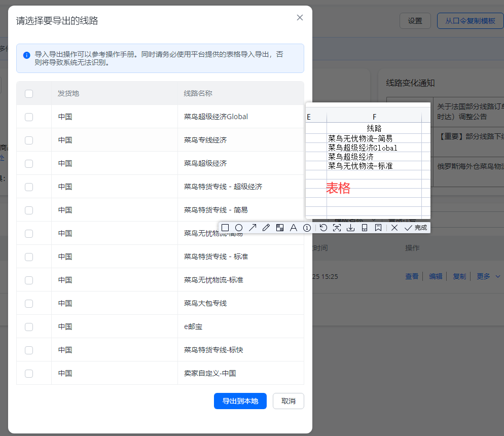Finish the screenshot with 完成
This screenshot has width=504, height=436.
point(416,228)
